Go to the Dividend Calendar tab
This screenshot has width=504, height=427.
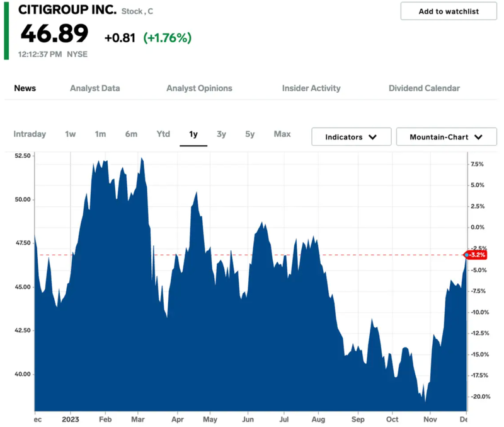click(x=424, y=88)
